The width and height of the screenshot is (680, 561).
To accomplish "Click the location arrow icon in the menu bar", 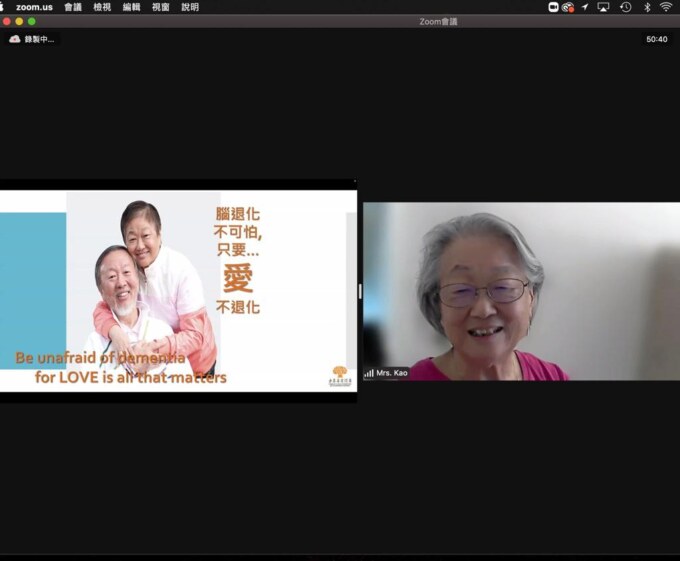I will pyautogui.click(x=585, y=7).
